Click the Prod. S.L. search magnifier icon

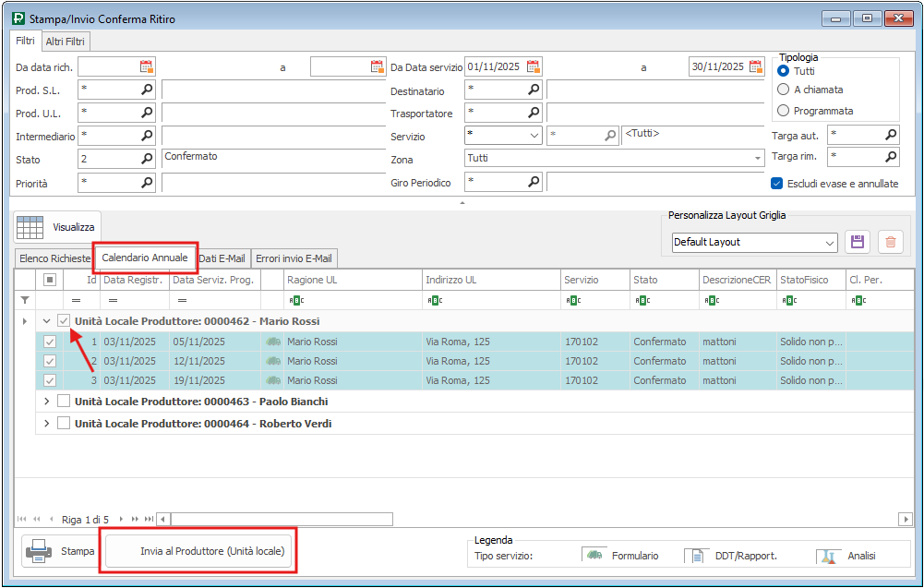point(147,90)
